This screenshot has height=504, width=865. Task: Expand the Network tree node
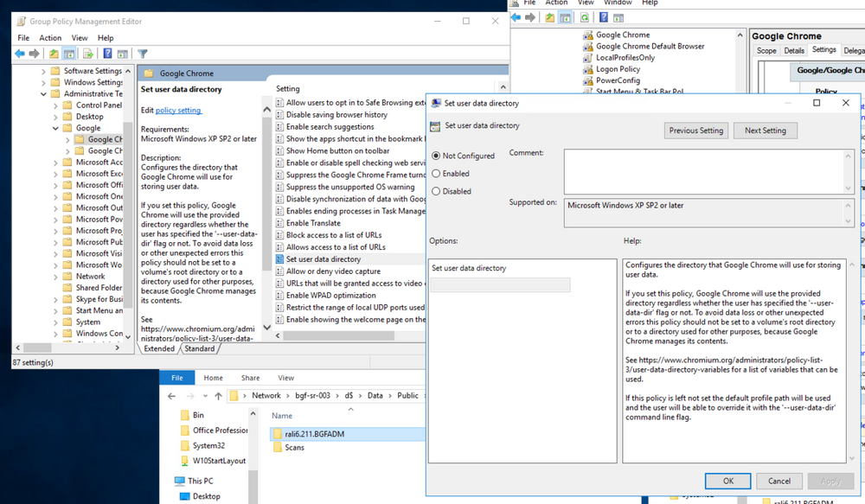point(55,277)
